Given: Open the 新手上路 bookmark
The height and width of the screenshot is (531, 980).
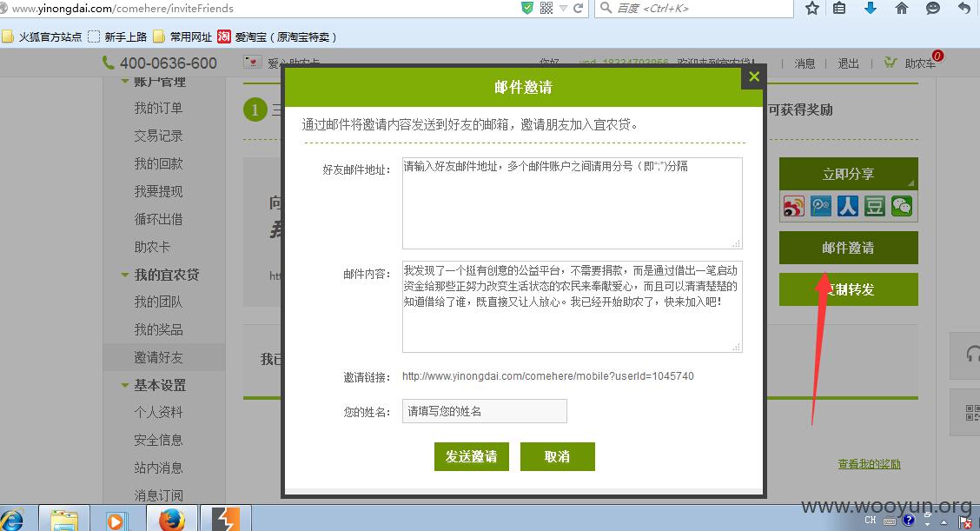Looking at the screenshot, I should click(117, 37).
